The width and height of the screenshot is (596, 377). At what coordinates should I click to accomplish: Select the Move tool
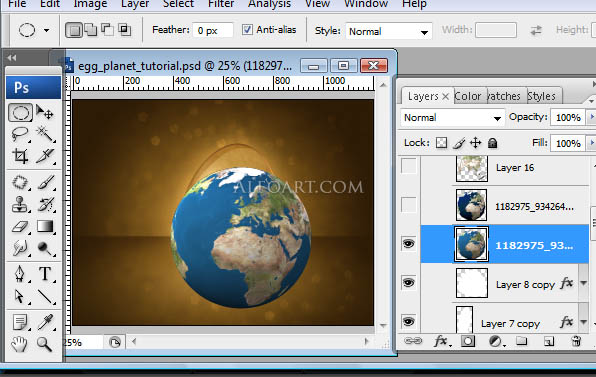pyautogui.click(x=45, y=112)
